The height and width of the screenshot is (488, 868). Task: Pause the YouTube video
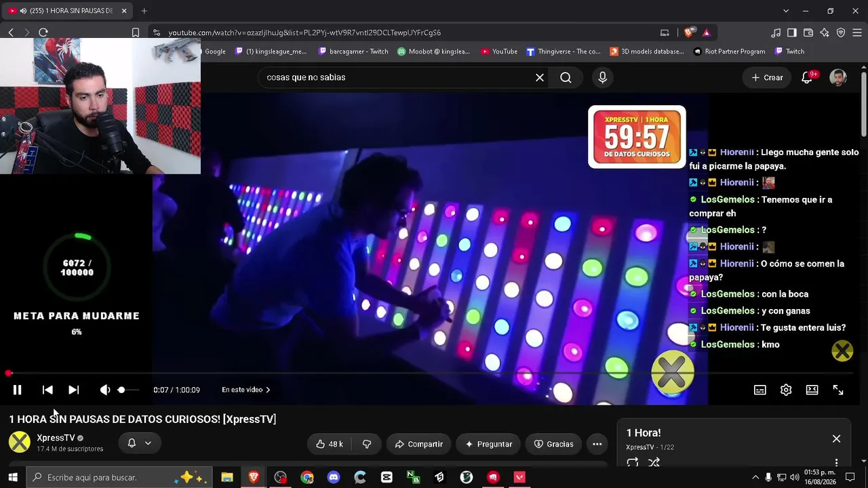(17, 390)
